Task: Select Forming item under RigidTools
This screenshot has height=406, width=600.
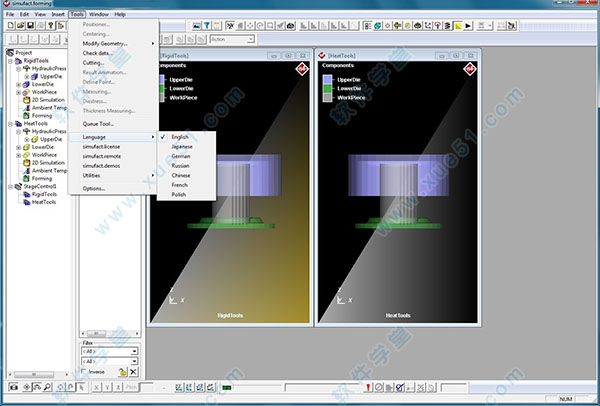Action: pos(41,116)
